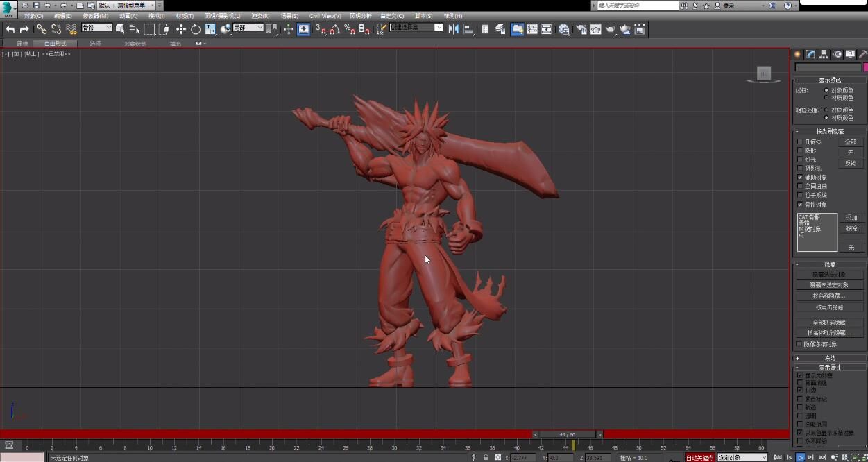Switch to the Hierarchy command panel tab

click(x=824, y=54)
